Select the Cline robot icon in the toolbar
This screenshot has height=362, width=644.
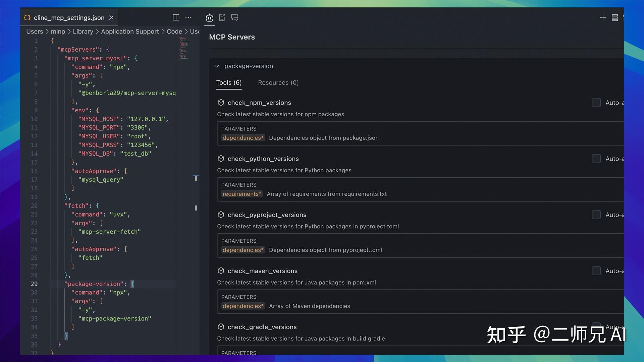coord(209,18)
